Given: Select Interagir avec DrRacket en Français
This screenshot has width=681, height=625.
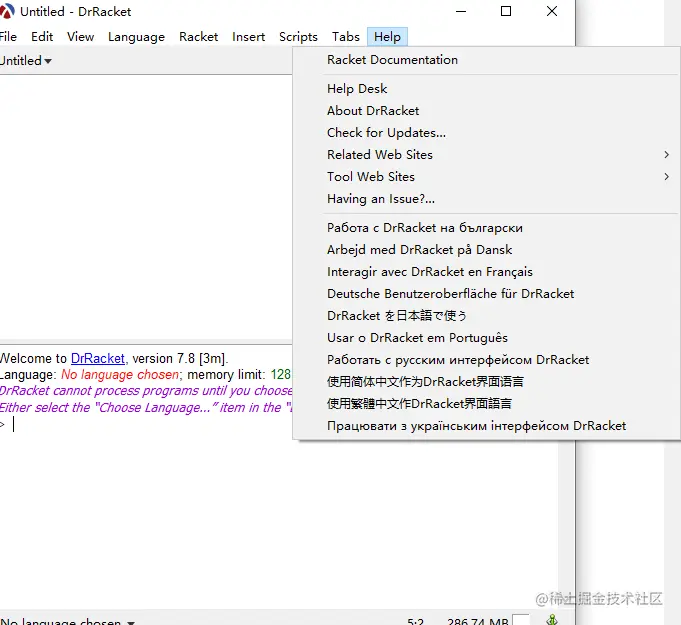Looking at the screenshot, I should (486, 272).
